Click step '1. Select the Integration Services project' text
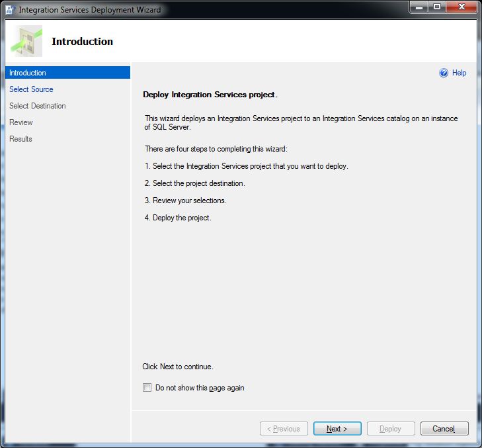 point(246,166)
